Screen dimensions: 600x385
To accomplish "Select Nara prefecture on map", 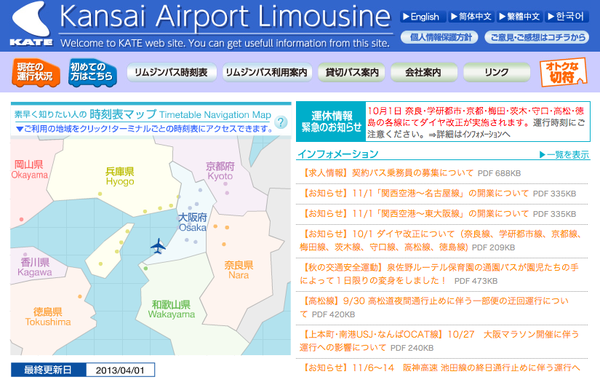I will click(238, 270).
